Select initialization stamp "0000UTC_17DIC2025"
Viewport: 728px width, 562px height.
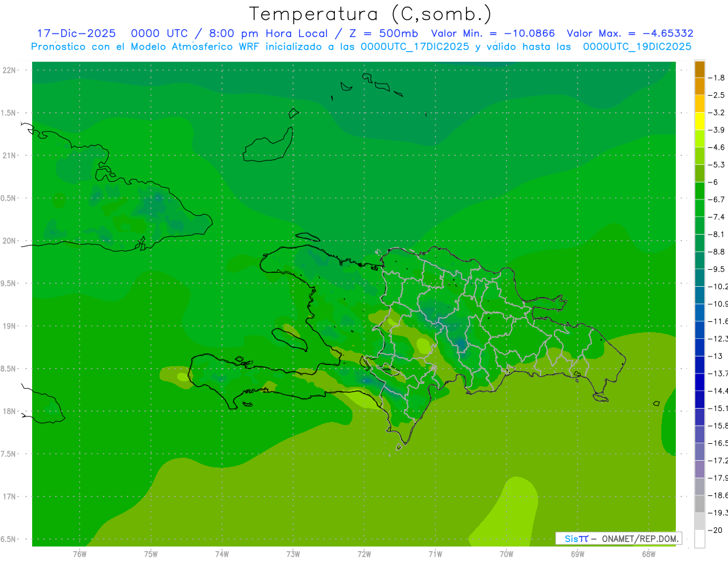coord(415,47)
